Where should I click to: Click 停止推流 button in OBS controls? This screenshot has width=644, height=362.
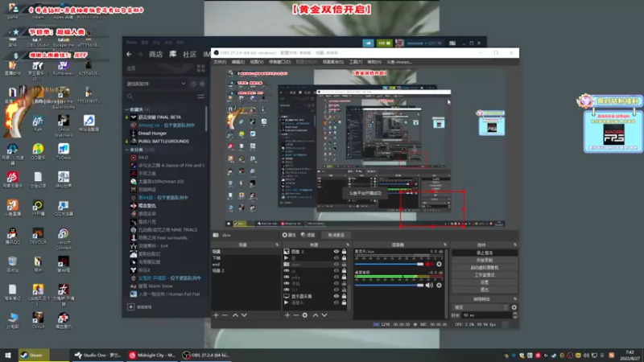coord(485,253)
